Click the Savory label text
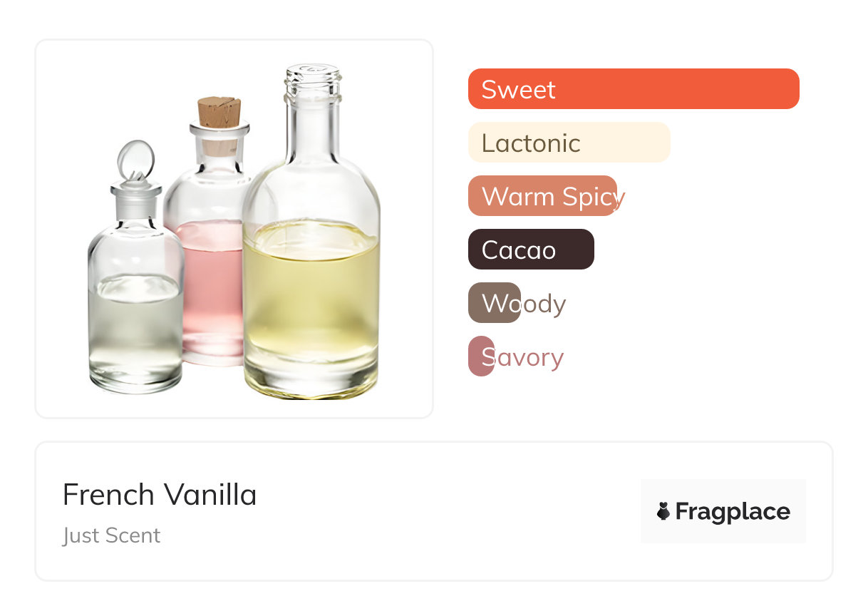The height and width of the screenshot is (616, 868). (531, 357)
